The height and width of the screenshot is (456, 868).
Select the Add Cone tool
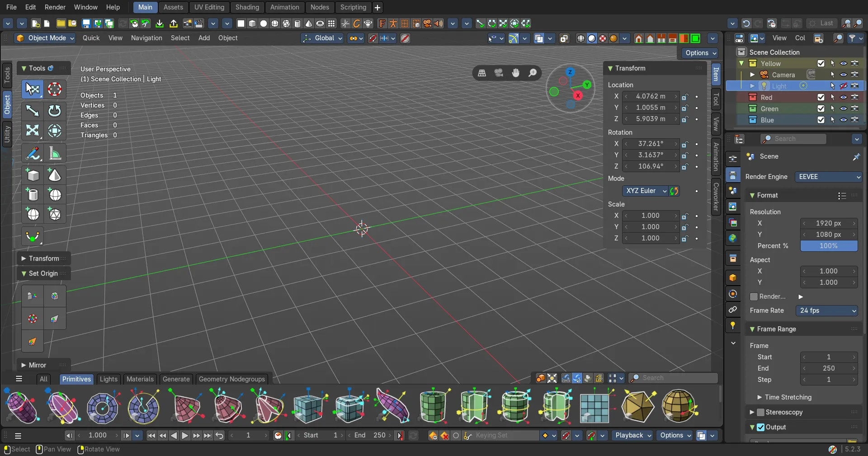[x=55, y=175]
